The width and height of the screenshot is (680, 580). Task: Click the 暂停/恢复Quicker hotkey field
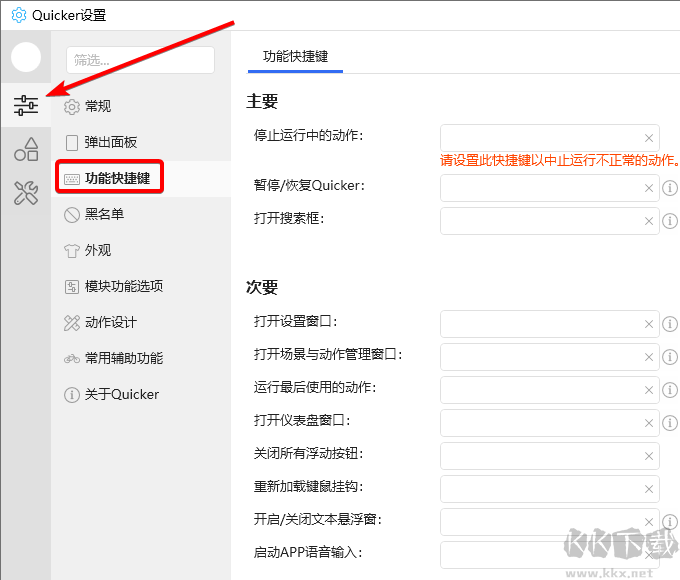click(550, 188)
